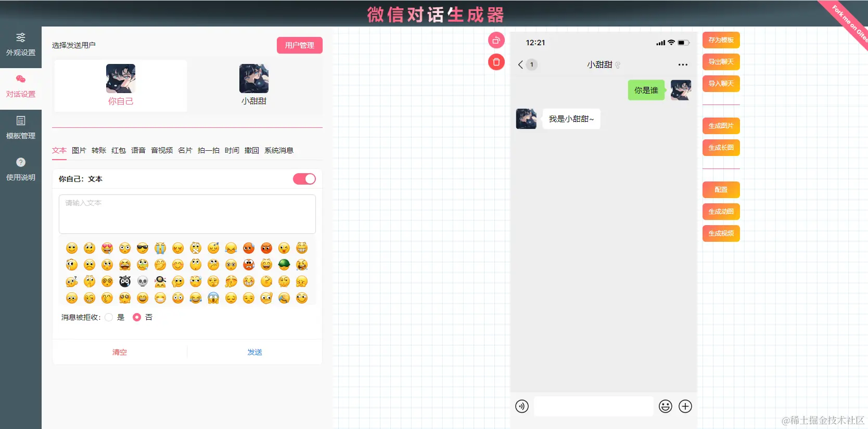Focus the 请输入文本 text area

click(x=187, y=214)
